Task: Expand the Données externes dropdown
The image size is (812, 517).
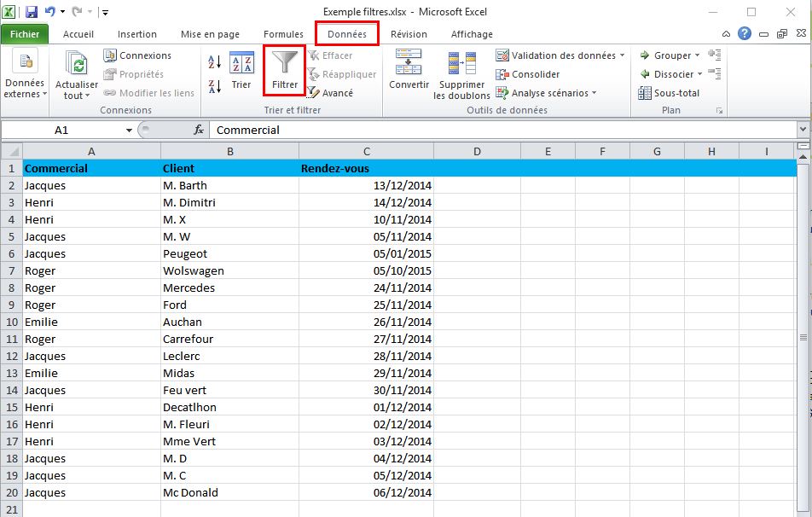Action: click(25, 77)
